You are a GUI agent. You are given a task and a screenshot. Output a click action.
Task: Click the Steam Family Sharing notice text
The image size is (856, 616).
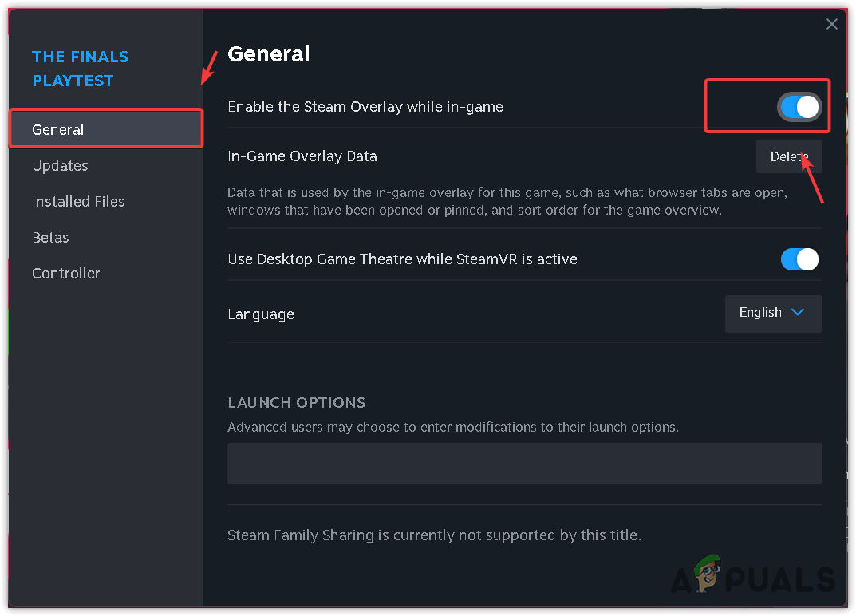click(x=434, y=535)
